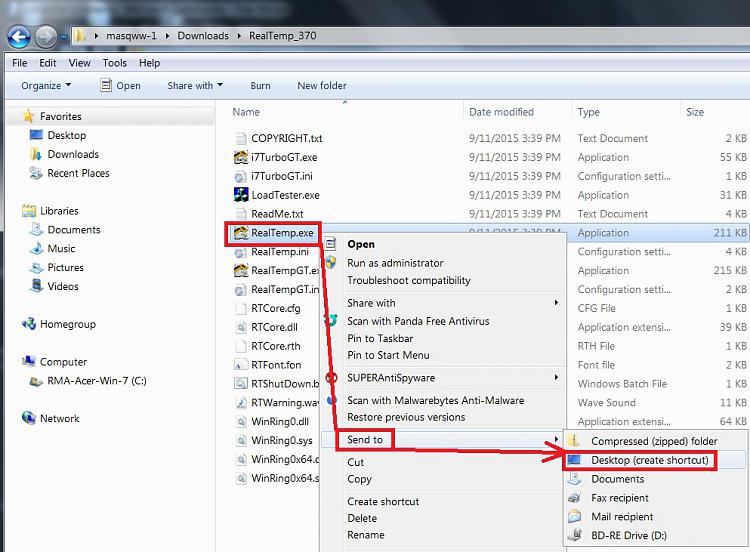Sort by Date modified column header
The image size is (750, 552).
click(x=501, y=112)
